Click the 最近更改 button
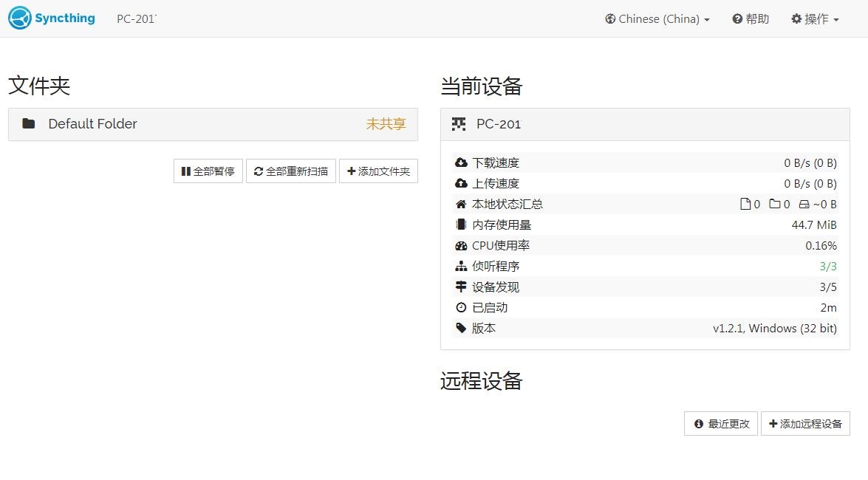This screenshot has height=480, width=868. point(721,424)
